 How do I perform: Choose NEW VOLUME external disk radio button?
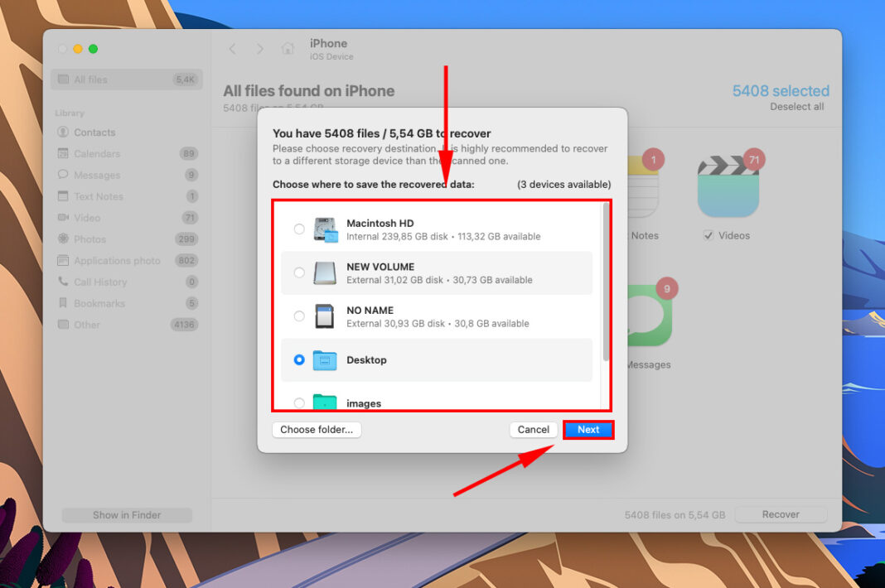coord(299,273)
